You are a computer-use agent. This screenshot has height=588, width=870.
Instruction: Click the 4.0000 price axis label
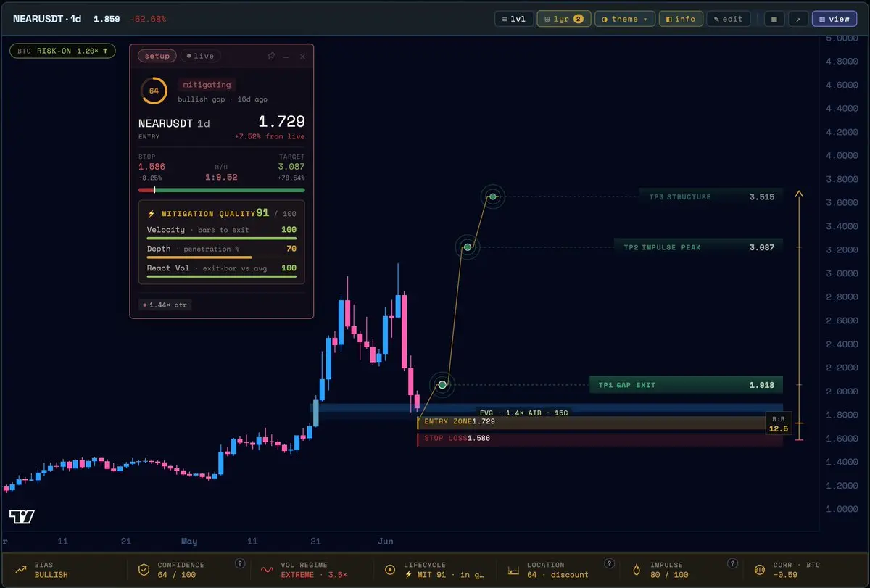[x=842, y=156]
